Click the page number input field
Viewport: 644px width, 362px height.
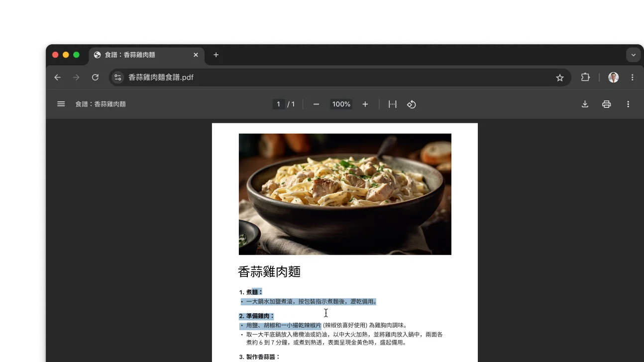278,104
